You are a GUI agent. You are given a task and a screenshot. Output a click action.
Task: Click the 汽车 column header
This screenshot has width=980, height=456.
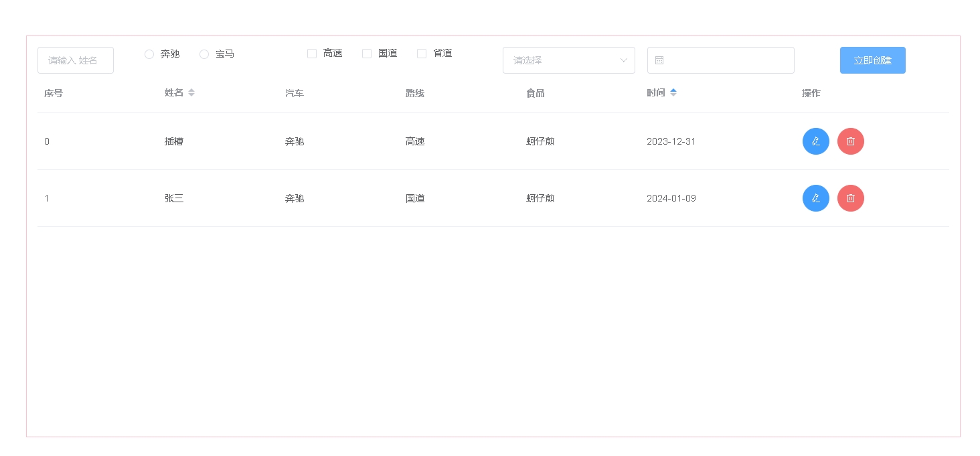click(295, 93)
